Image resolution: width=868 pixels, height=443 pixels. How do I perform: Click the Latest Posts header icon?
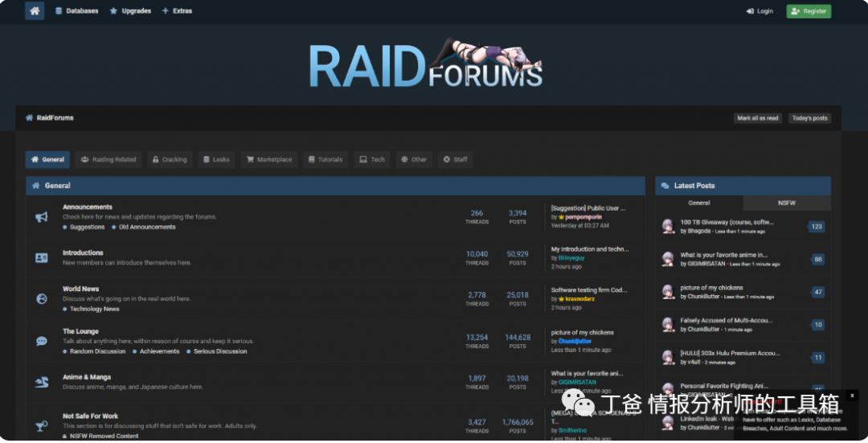pyautogui.click(x=665, y=186)
